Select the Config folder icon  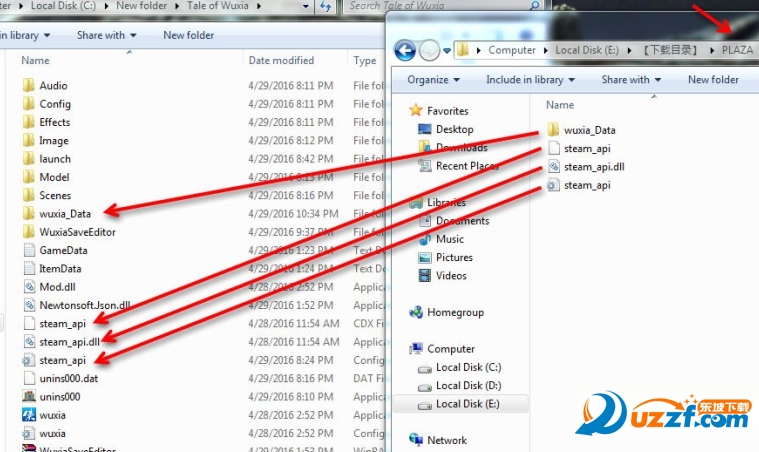pyautogui.click(x=29, y=104)
